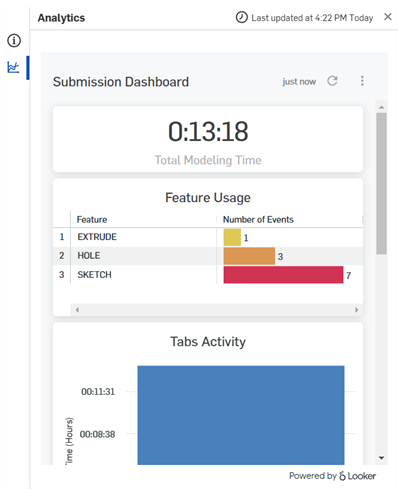Click the red SKETCH events bar

click(283, 275)
